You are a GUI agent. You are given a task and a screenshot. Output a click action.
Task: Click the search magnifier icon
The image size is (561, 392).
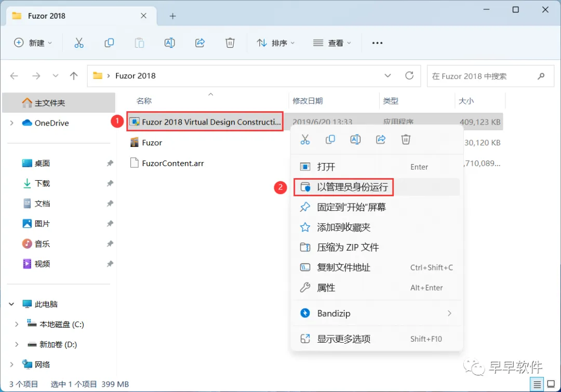point(541,76)
